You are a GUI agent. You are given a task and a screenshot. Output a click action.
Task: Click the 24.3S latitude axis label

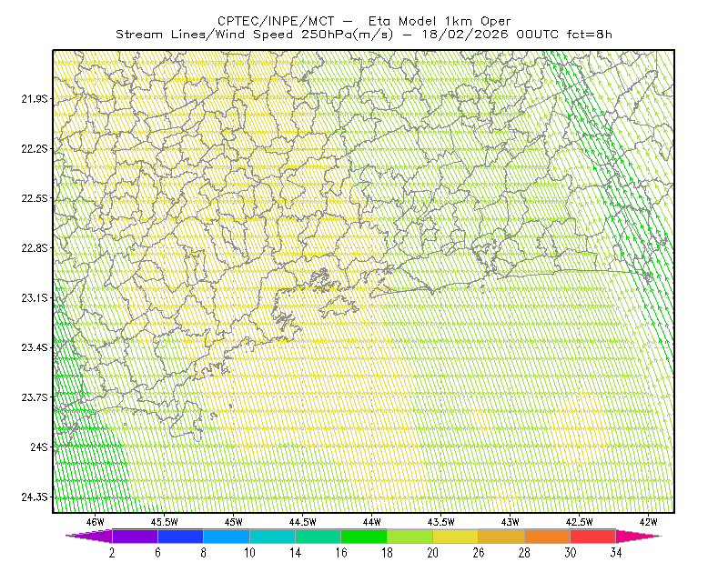(x=35, y=497)
